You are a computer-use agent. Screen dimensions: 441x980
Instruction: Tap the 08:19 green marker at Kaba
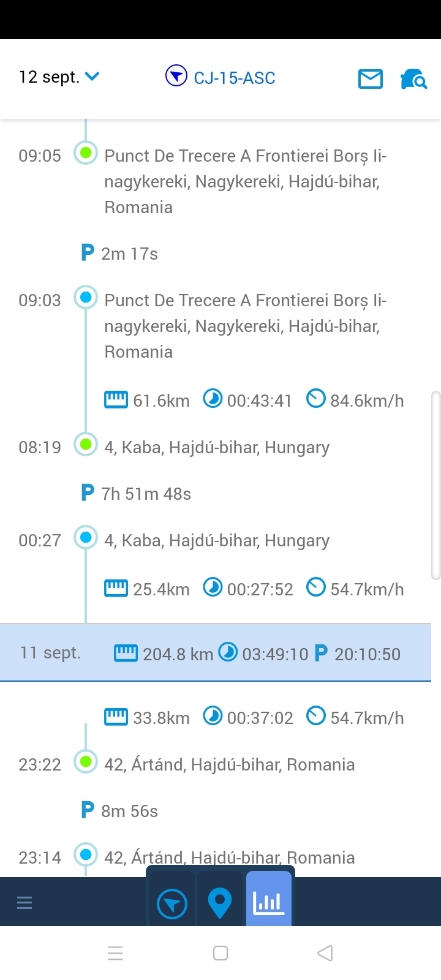point(86,444)
